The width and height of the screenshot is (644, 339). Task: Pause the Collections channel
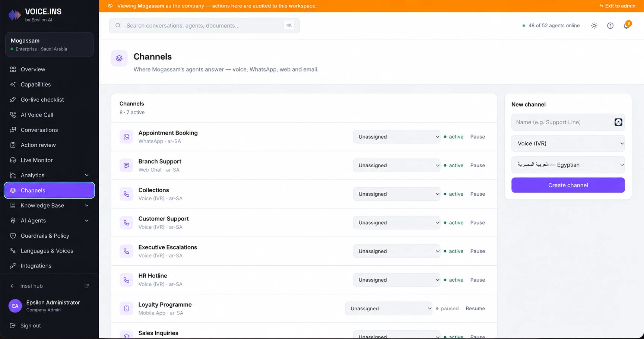point(478,194)
